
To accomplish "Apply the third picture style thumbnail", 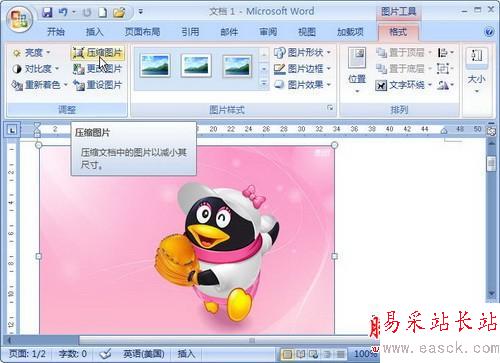I will (x=237, y=66).
